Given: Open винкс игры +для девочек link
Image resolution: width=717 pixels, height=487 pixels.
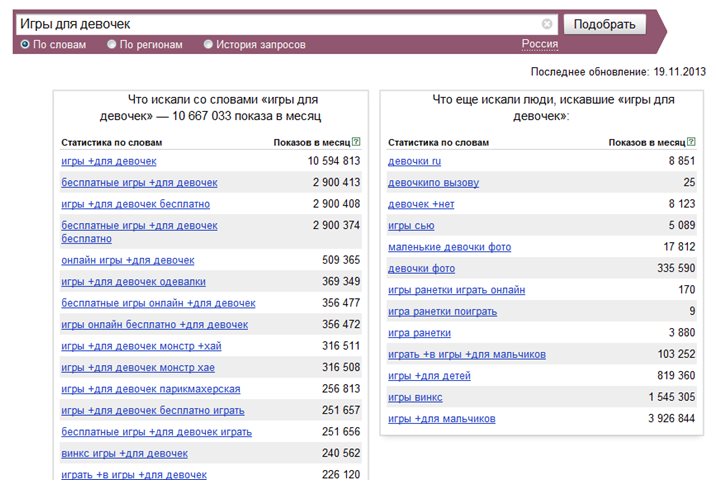Looking at the screenshot, I should [x=124, y=454].
